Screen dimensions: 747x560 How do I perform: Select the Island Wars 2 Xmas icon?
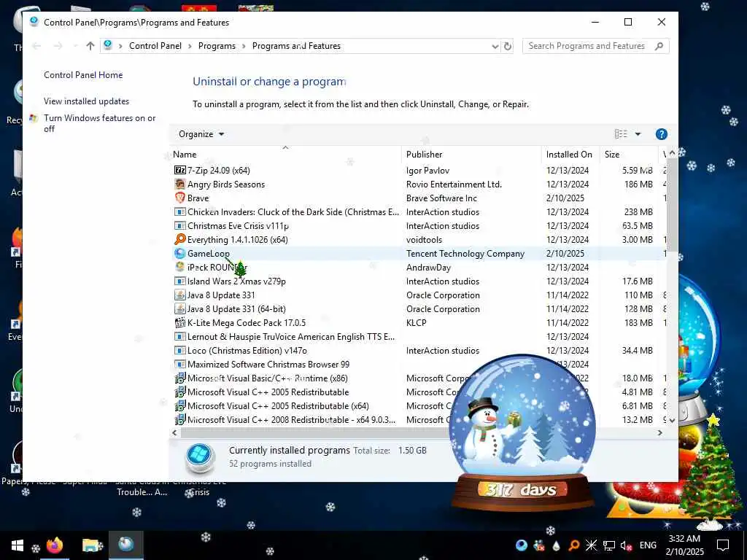179,281
